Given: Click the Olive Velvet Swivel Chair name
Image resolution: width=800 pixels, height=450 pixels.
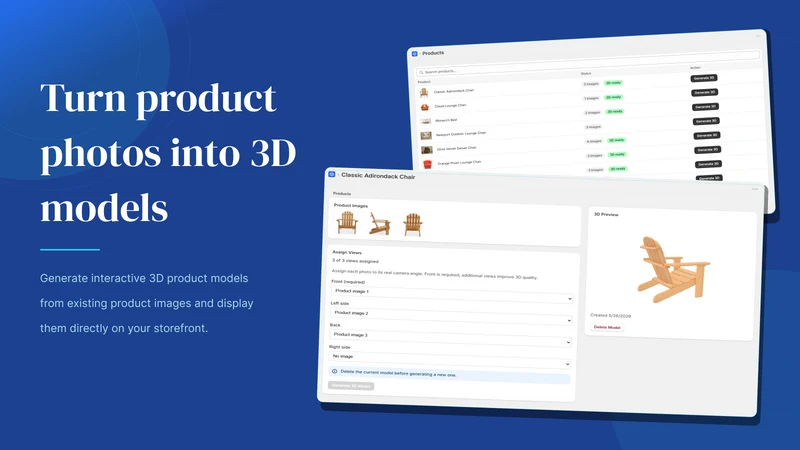Looking at the screenshot, I should coord(457,148).
